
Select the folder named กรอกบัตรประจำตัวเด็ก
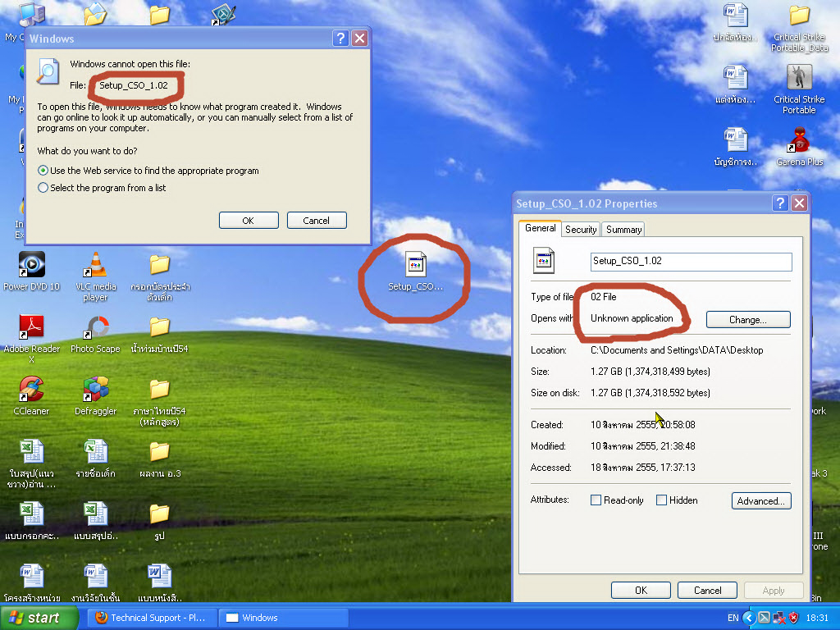pyautogui.click(x=160, y=264)
